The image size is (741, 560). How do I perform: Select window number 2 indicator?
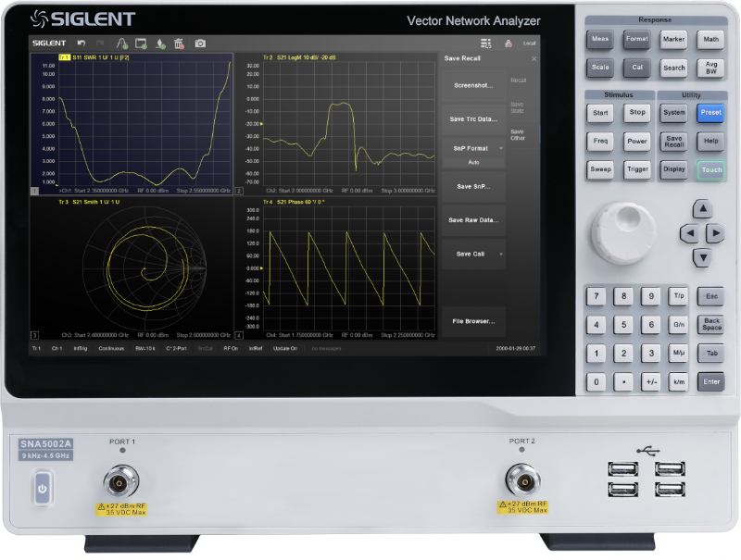[x=239, y=191]
